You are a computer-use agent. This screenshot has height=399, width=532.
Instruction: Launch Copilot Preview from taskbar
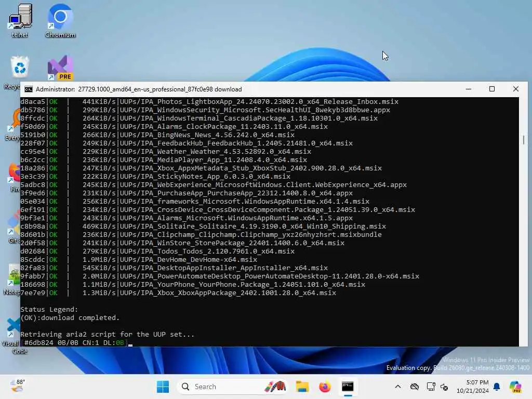pyautogui.click(x=515, y=387)
